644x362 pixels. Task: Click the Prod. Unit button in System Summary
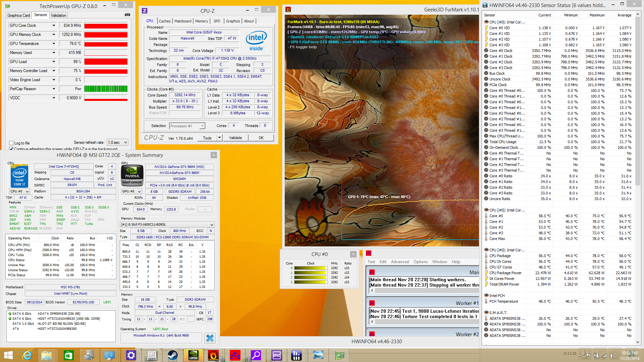coord(105,185)
